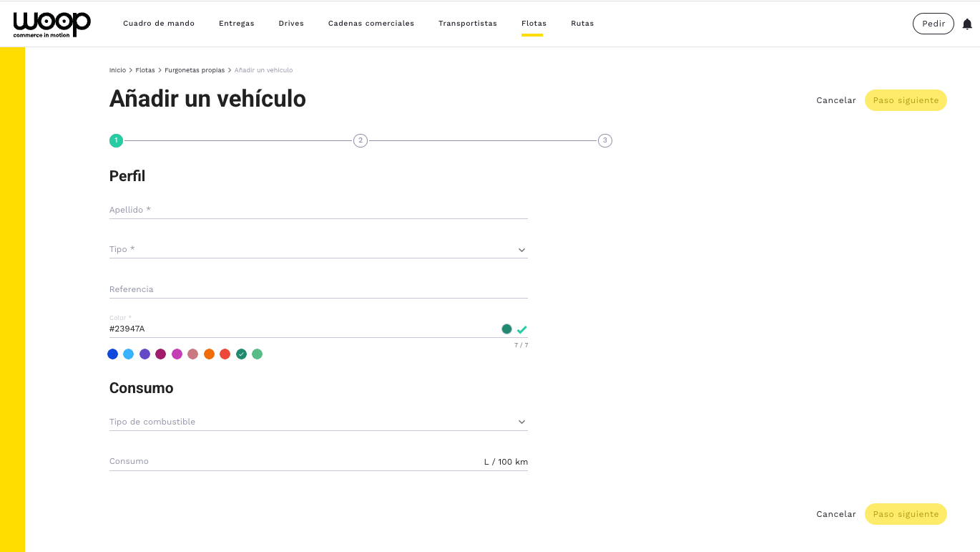Choose the light green color swatch
Viewport: 980px width, 552px height.
tap(258, 354)
